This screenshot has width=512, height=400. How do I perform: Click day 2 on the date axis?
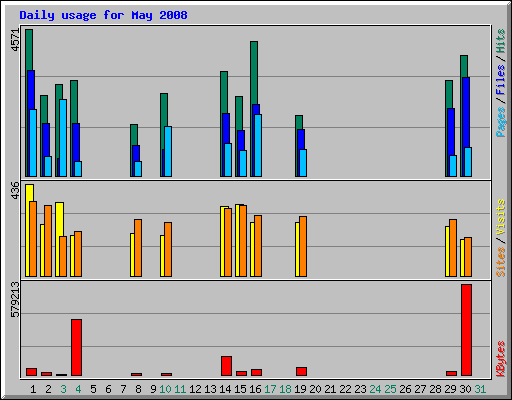coord(48,389)
